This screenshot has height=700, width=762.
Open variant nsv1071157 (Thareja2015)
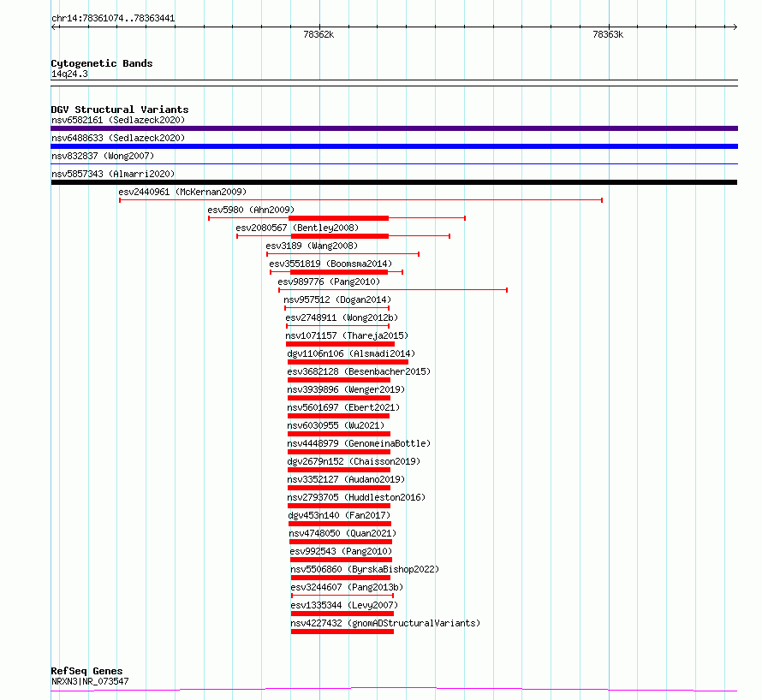point(347,335)
